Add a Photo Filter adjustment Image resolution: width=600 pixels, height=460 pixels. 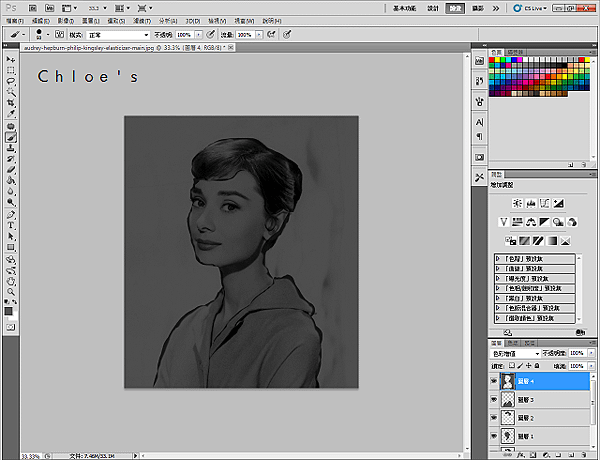pos(558,222)
